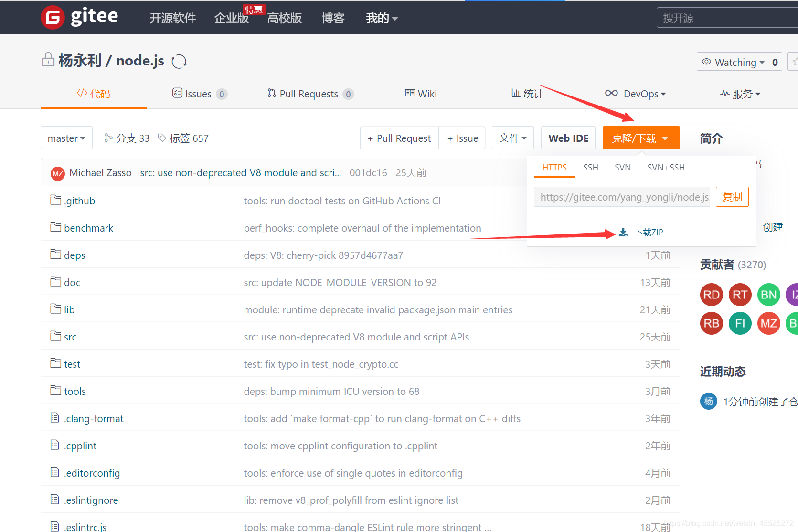Click the 复制 copy button
This screenshot has height=532, width=798.
[732, 197]
